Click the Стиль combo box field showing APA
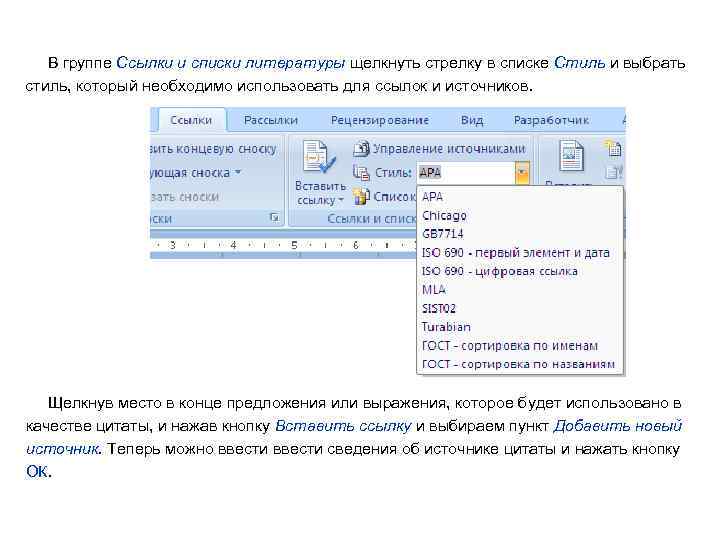The width and height of the screenshot is (720, 540). pyautogui.click(x=466, y=173)
